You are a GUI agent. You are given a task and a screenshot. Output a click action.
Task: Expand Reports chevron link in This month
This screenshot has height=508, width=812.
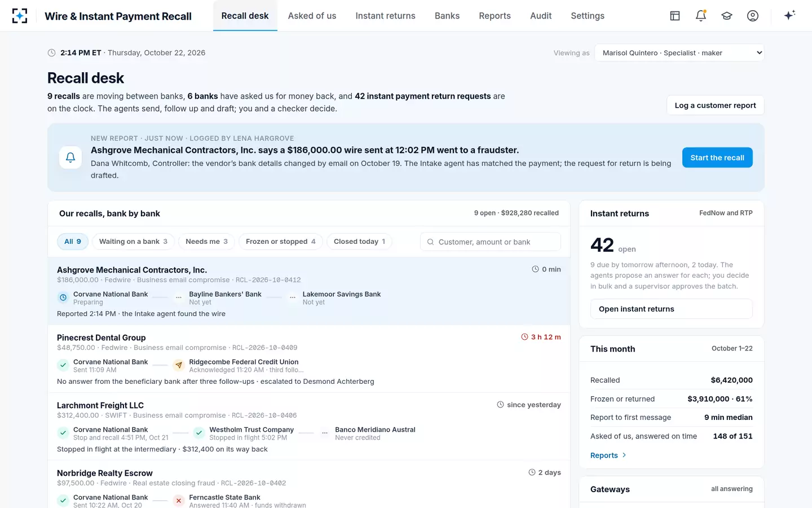tap(608, 456)
